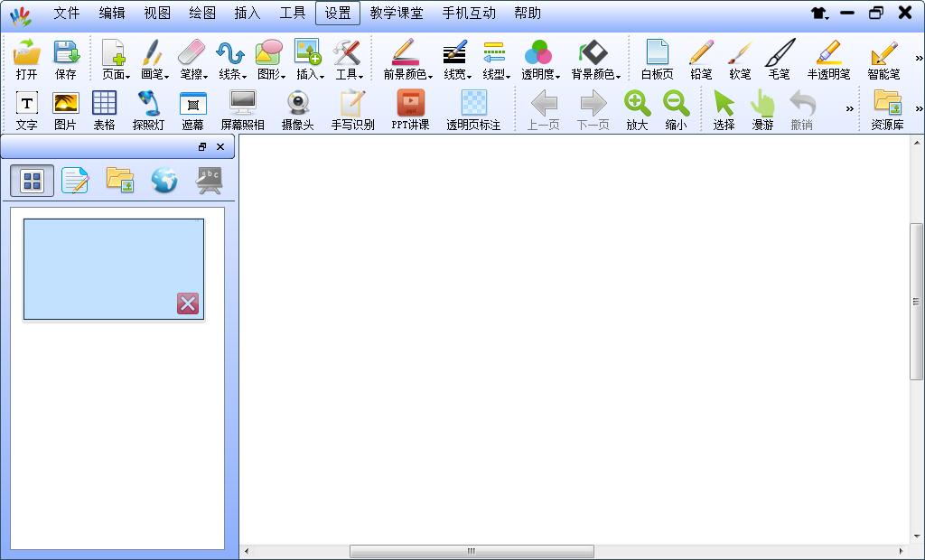Activate the 遮幕 screen curtain tool

[x=192, y=109]
